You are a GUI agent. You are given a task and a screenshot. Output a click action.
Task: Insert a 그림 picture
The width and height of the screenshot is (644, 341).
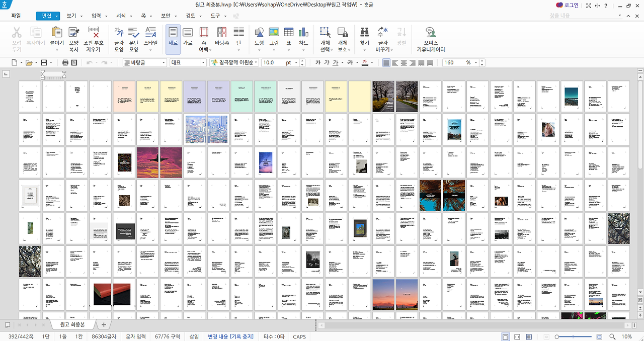[x=274, y=33]
